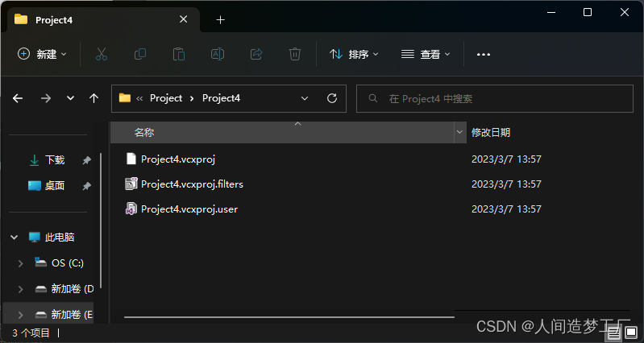Expand the OS (C:) drive node

click(x=20, y=263)
